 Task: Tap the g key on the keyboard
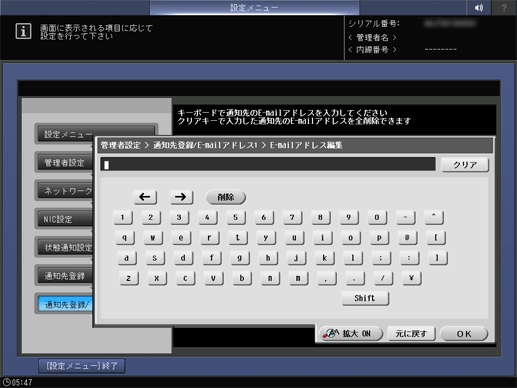[x=240, y=258]
